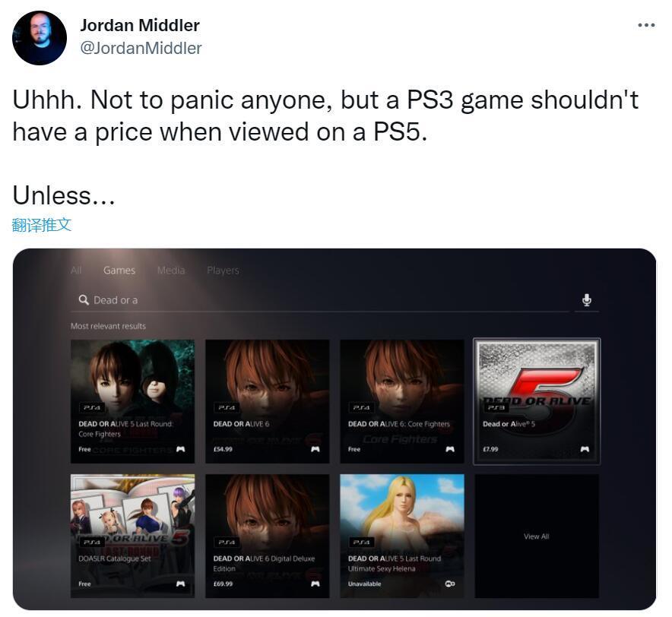Image resolution: width=672 pixels, height=617 pixels.
Task: Open DEAD OR ALIVE 5 Last Round: Core Fighters tile
Action: (132, 401)
